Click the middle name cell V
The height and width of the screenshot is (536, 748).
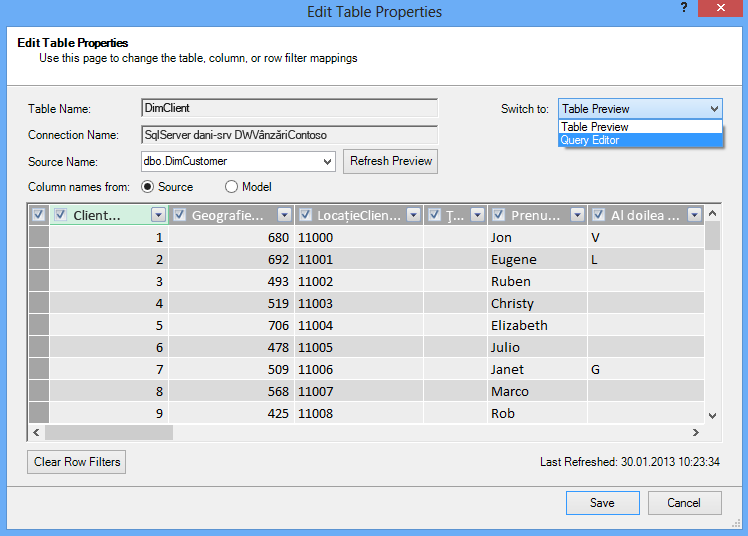645,237
